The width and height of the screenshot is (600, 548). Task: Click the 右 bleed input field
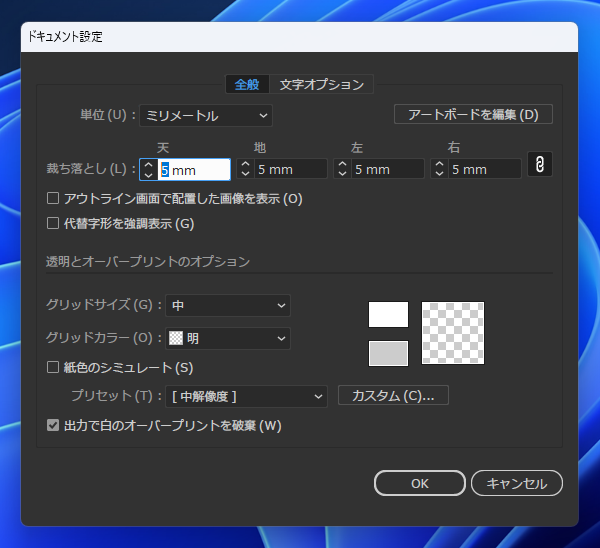[x=484, y=169]
